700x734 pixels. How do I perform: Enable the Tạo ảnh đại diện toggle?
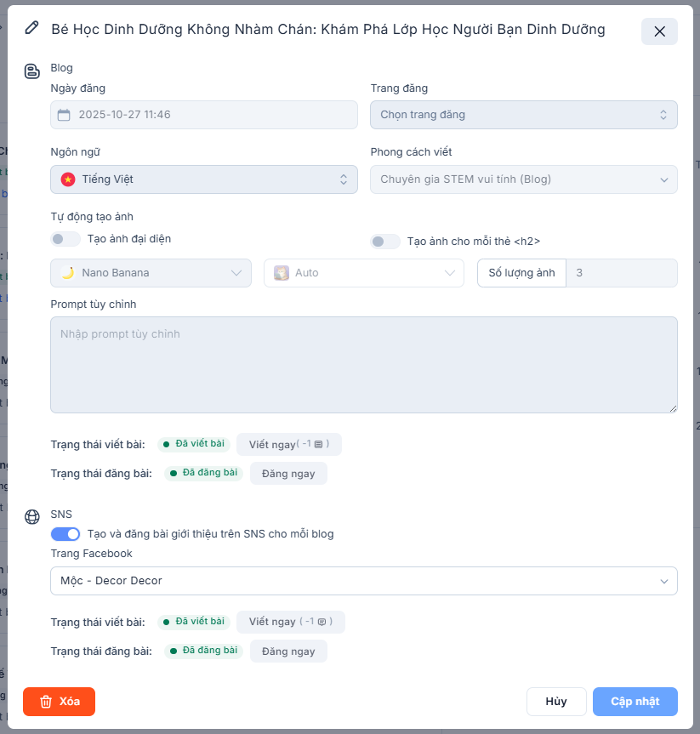(65, 239)
